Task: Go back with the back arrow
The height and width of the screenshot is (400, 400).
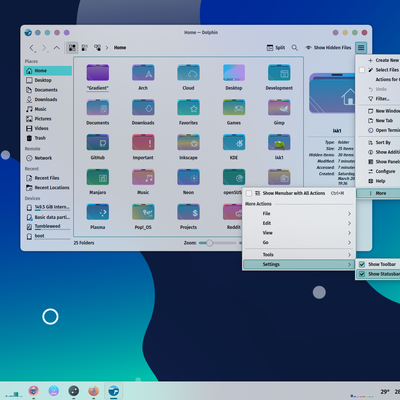Action: 32,48
